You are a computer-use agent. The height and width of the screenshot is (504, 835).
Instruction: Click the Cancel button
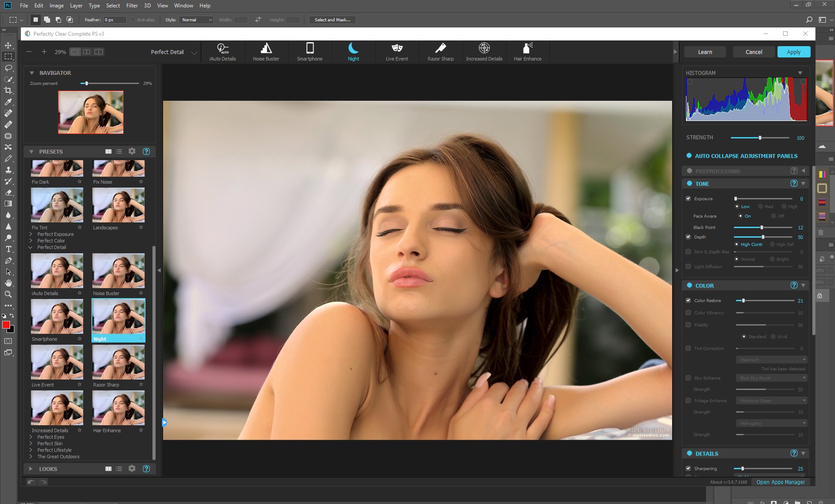pos(754,52)
